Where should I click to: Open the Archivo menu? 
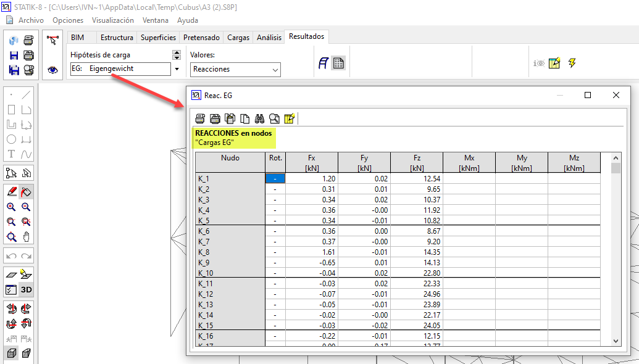(31, 20)
